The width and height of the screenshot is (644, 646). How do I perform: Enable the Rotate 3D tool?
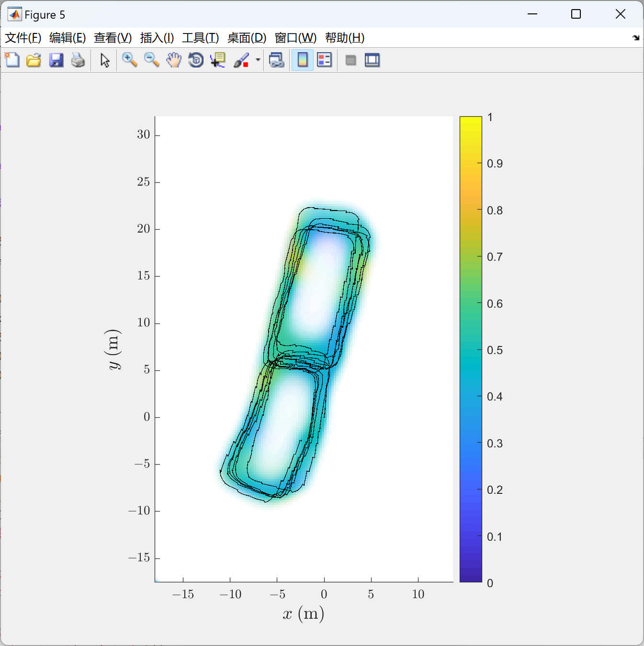196,60
